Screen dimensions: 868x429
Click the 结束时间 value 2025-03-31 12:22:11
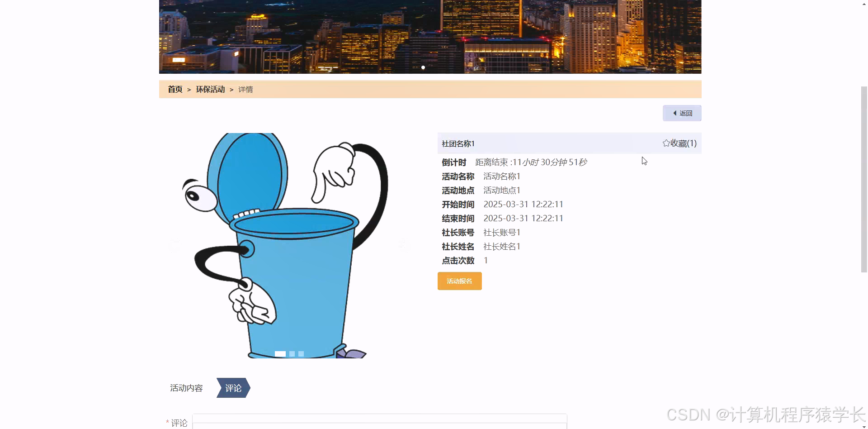point(524,218)
